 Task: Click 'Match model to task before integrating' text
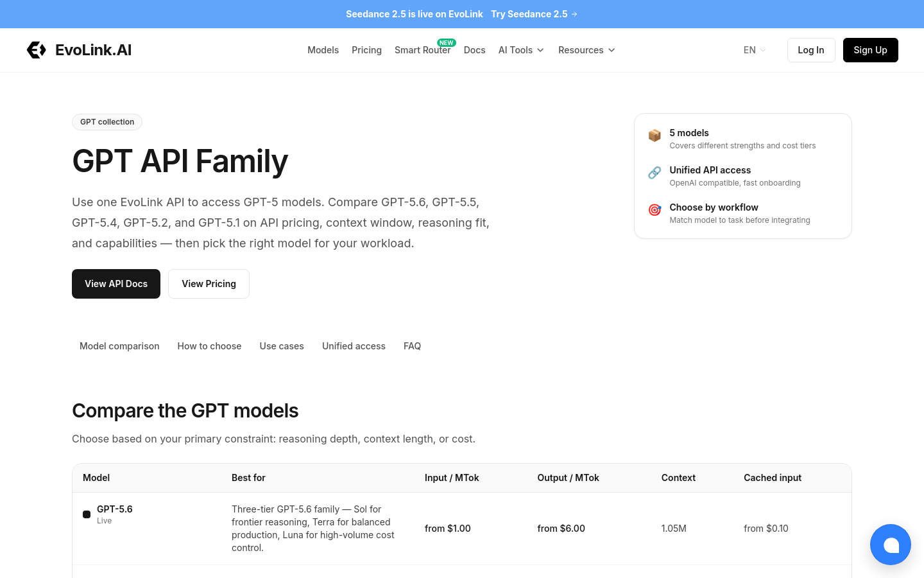[740, 220]
